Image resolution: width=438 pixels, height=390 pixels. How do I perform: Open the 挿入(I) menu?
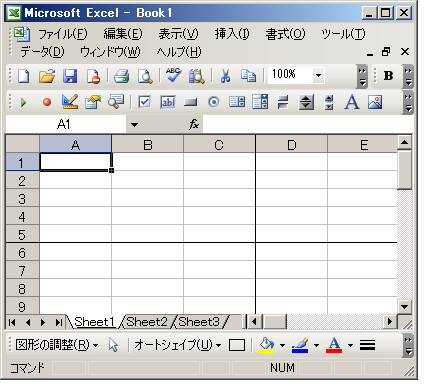click(232, 34)
